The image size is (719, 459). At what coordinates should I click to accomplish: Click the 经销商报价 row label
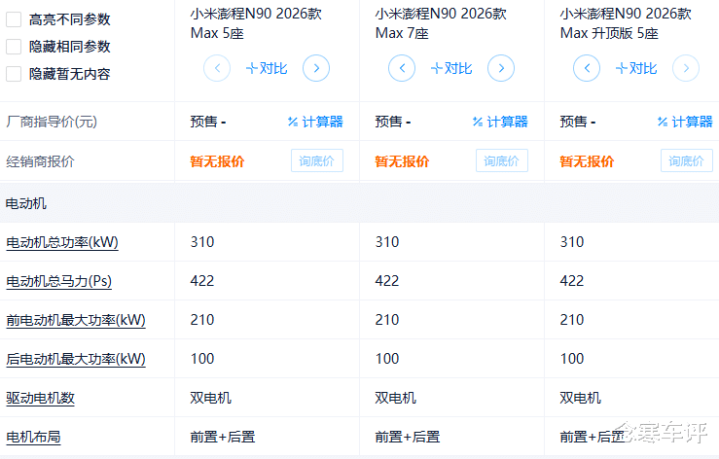coord(40,161)
